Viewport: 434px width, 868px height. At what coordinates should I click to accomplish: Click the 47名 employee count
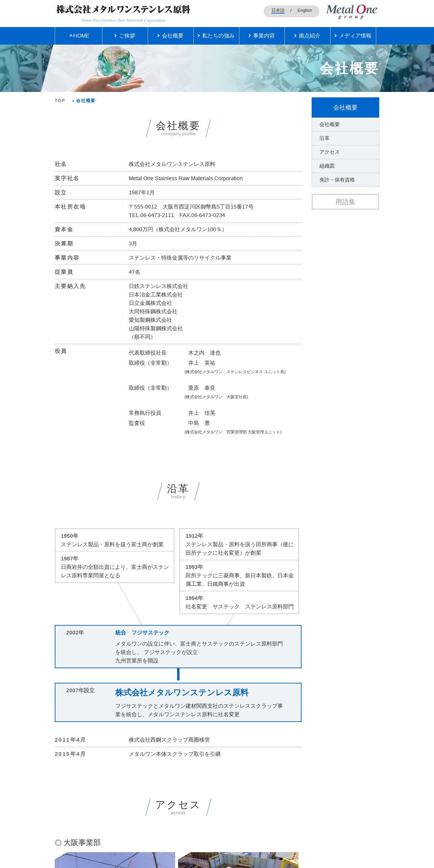(x=134, y=272)
